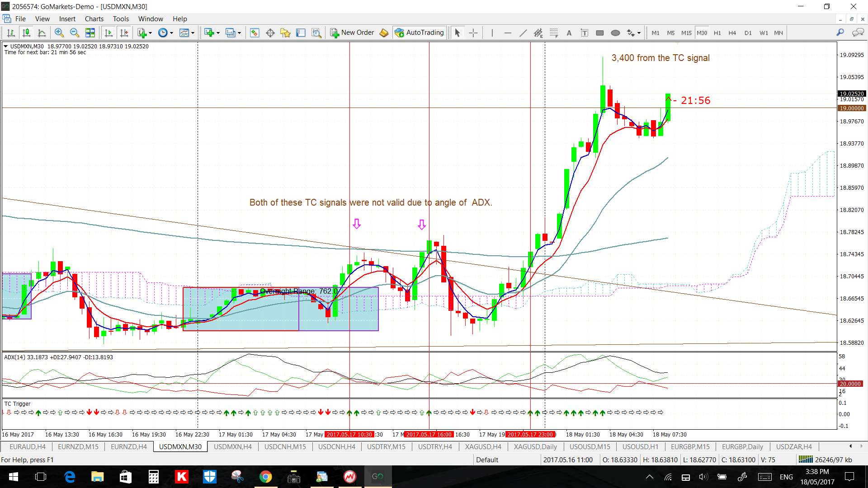
Task: Click the New Order button
Action: [353, 33]
